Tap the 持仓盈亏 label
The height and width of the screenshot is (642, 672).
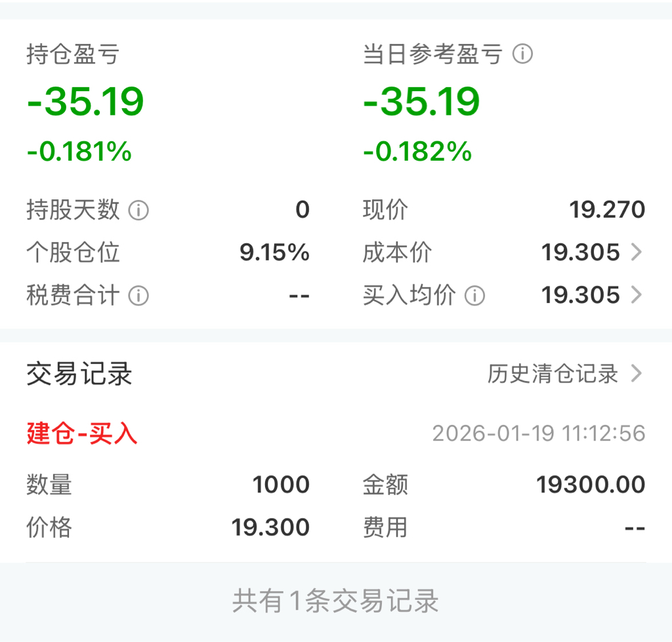[x=73, y=54]
